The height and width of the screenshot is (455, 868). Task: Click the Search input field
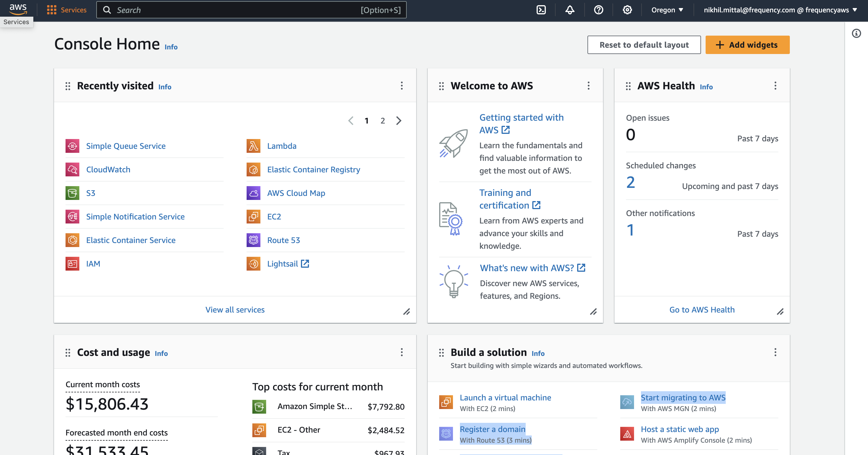[251, 10]
